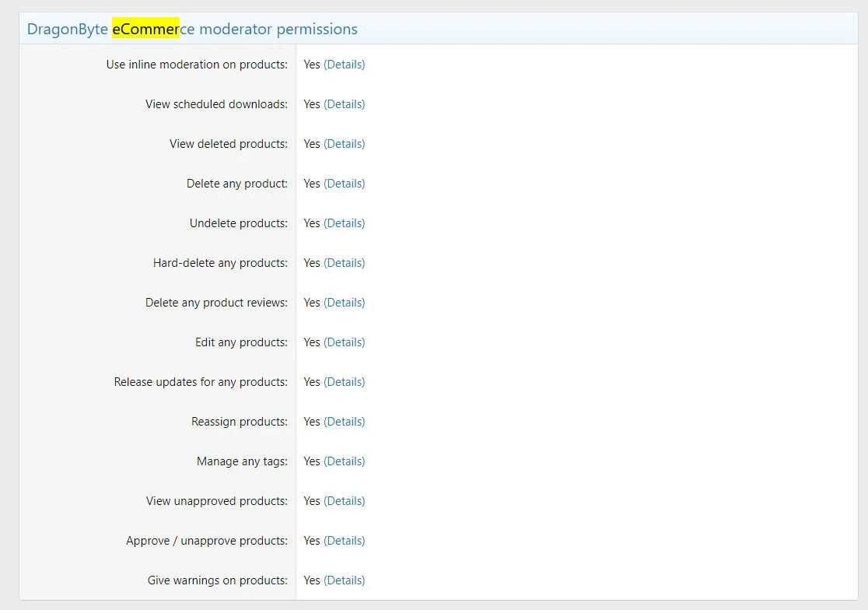868x610 pixels.
Task: Click the 'Approve / unapprove products:' label
Action: click(x=207, y=541)
